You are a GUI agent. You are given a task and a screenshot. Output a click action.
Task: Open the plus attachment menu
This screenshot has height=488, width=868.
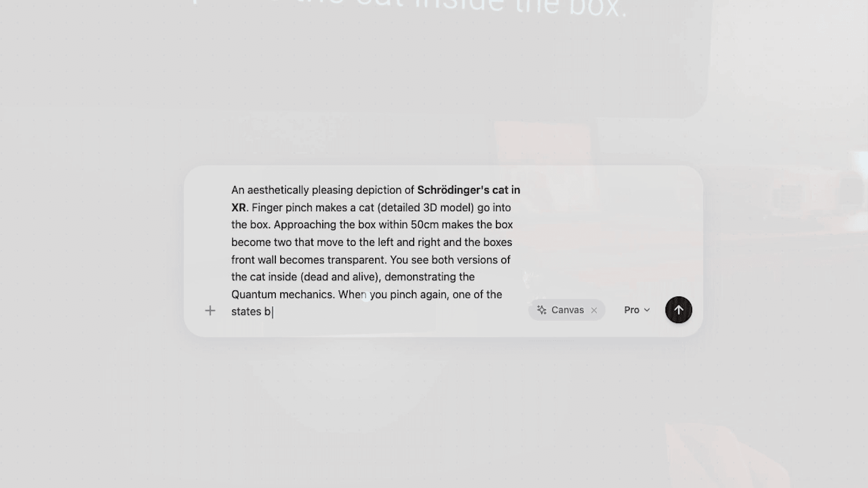pyautogui.click(x=210, y=310)
